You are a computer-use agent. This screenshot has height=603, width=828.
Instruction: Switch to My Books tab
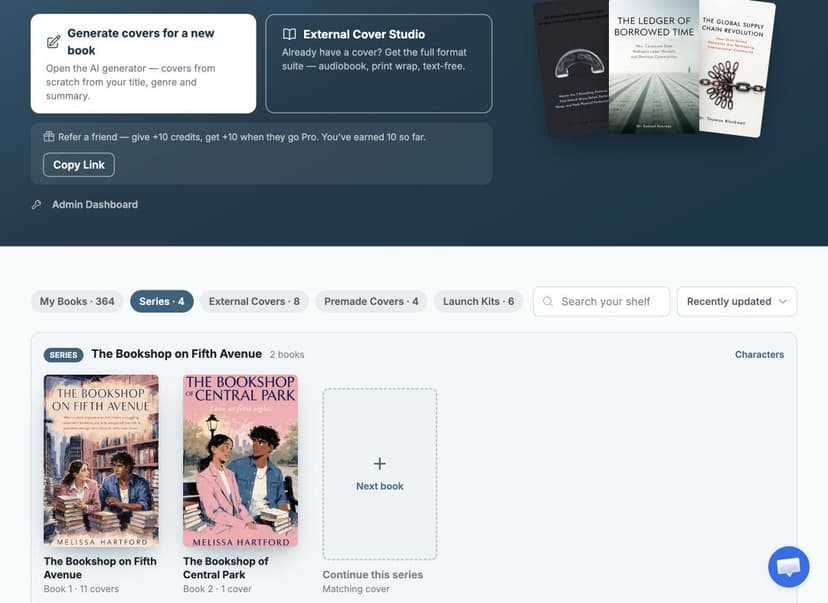tap(77, 302)
